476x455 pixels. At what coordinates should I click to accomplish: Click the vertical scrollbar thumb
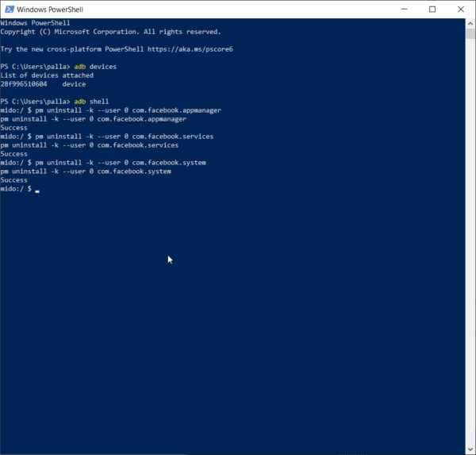(470, 33)
